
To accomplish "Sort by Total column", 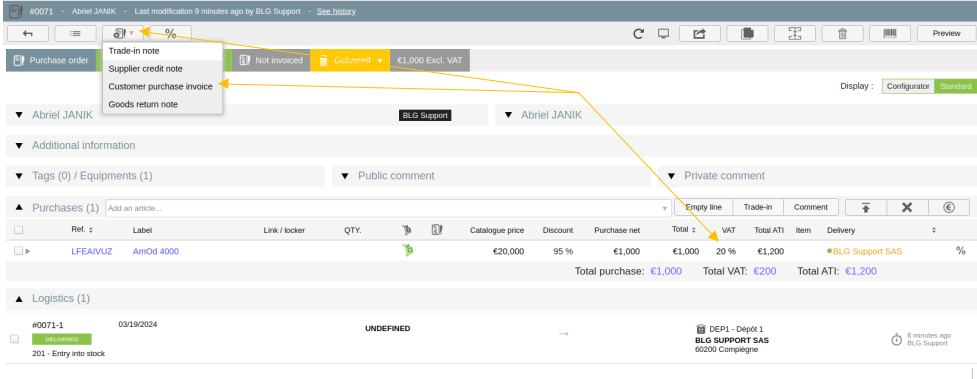I will tap(683, 229).
